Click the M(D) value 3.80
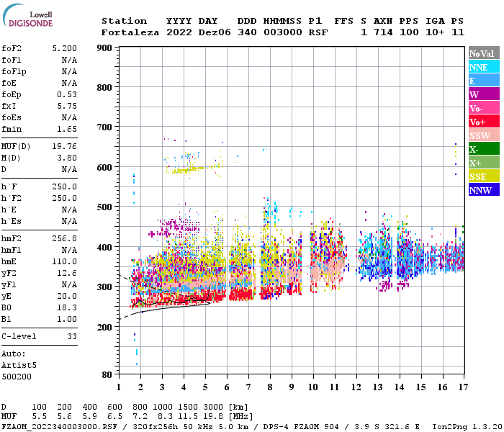Image resolution: width=504 pixels, height=432 pixels. click(x=67, y=158)
